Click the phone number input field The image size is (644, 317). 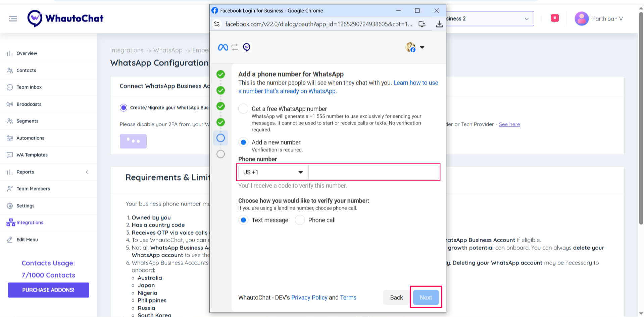coord(374,172)
